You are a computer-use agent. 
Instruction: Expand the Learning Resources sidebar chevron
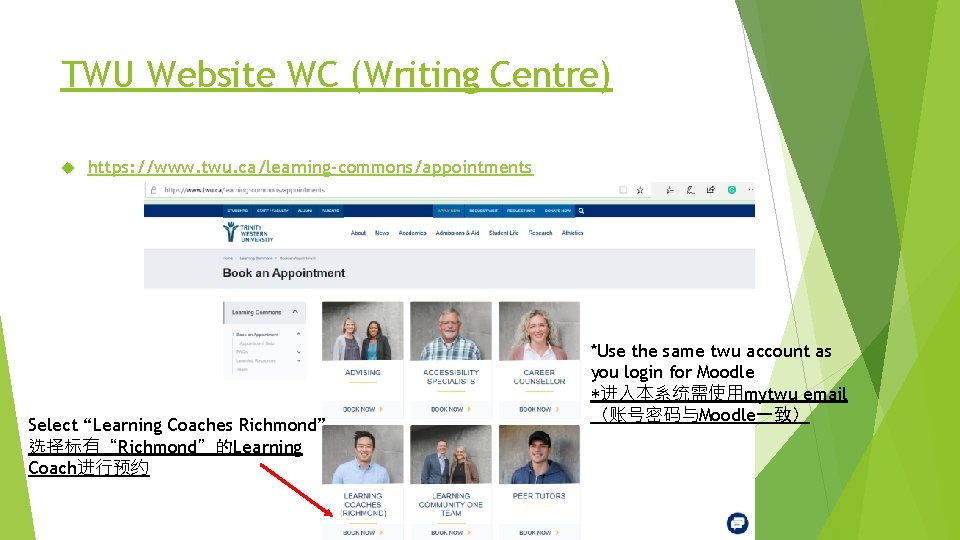tap(298, 361)
